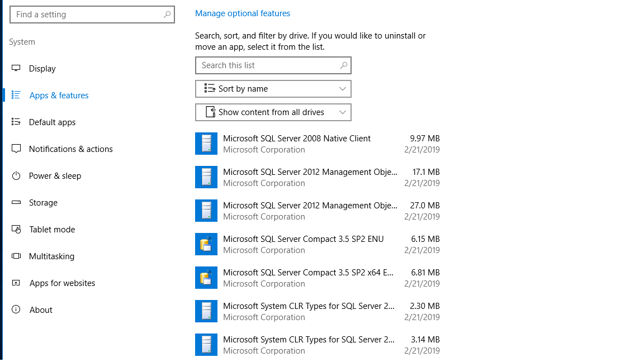Select Management Objects entry sized 27.0 MB
Screen dimensions: 644x362
tap(318, 211)
